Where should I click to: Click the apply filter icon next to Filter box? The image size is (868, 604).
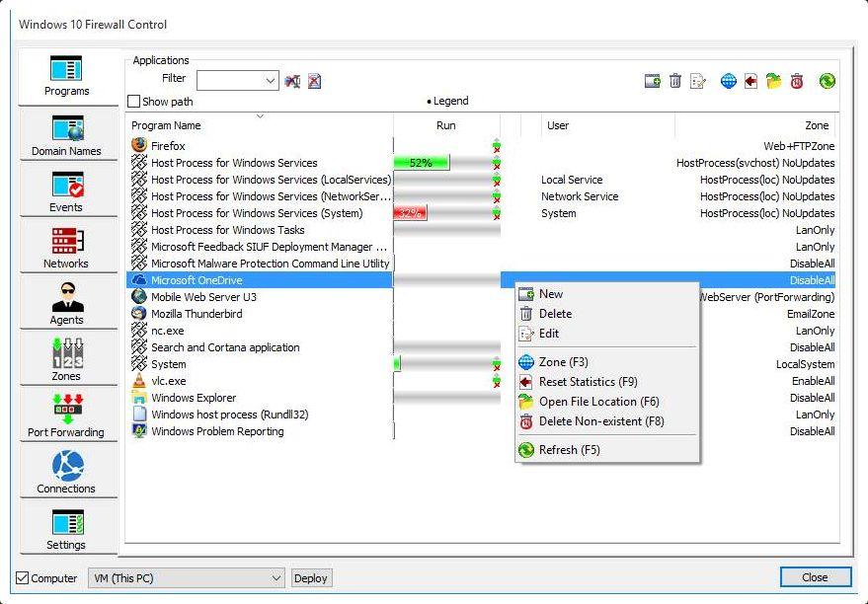pyautogui.click(x=292, y=81)
